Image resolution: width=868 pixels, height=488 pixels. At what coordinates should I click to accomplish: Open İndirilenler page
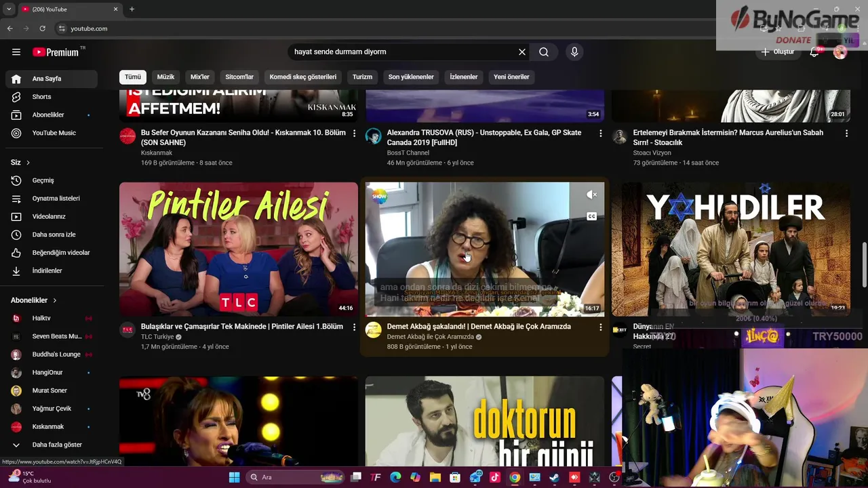tap(52, 271)
